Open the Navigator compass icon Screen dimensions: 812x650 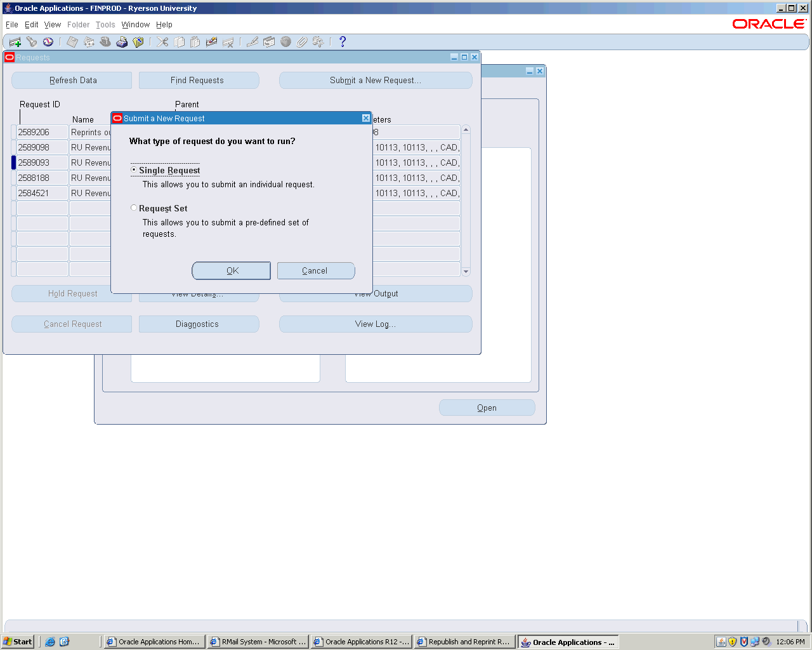point(48,42)
